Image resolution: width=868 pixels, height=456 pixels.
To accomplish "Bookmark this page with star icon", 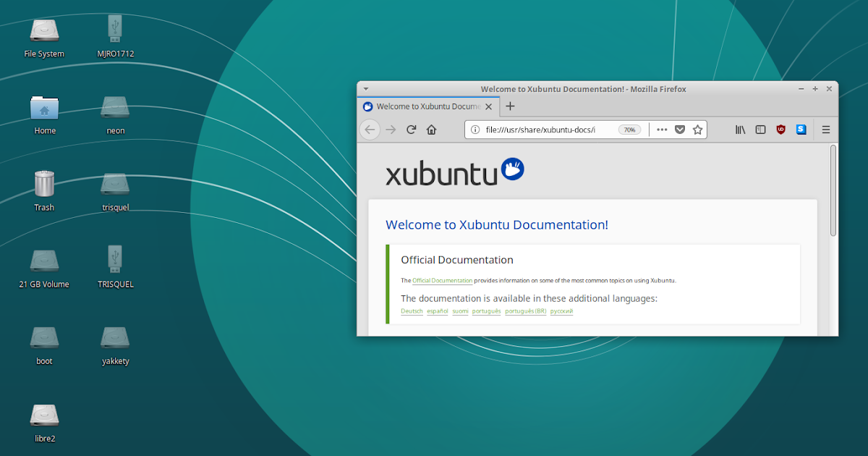I will pyautogui.click(x=697, y=130).
